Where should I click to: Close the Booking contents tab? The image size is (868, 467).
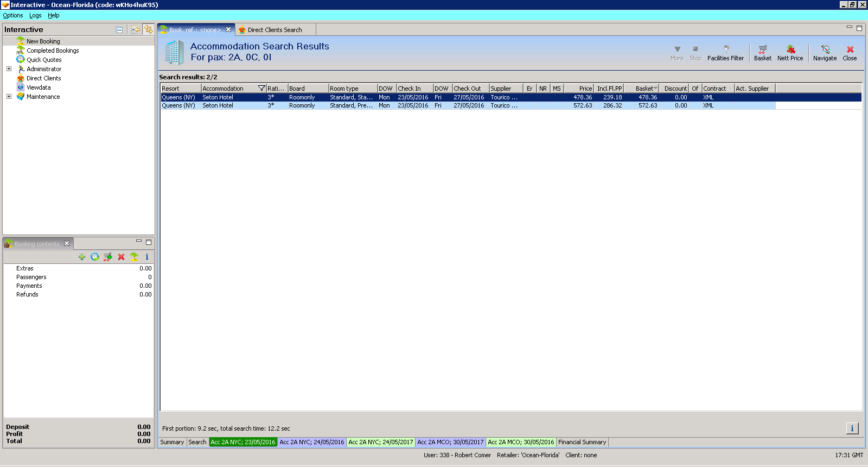tap(67, 243)
